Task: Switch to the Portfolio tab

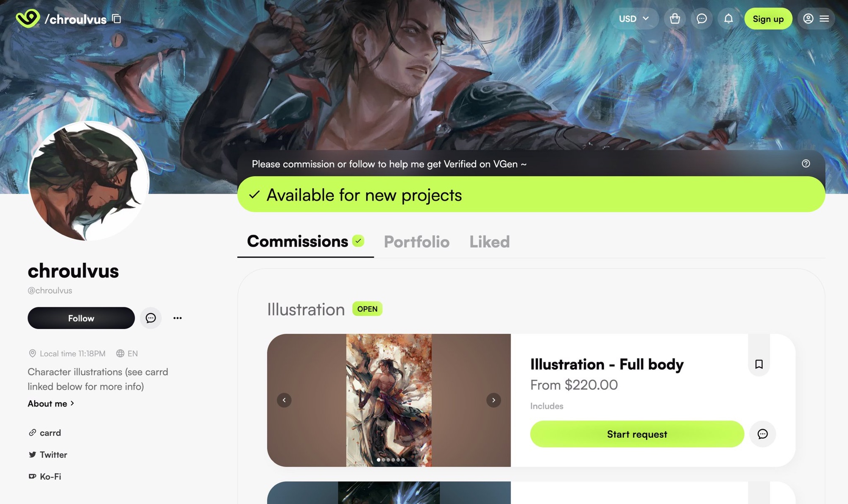Action: point(416,242)
